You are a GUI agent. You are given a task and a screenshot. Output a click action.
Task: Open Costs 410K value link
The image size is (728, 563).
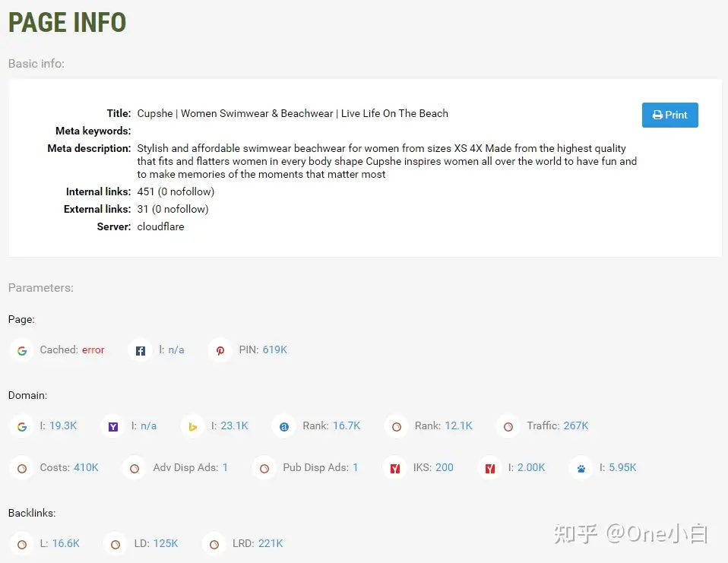coord(86,467)
